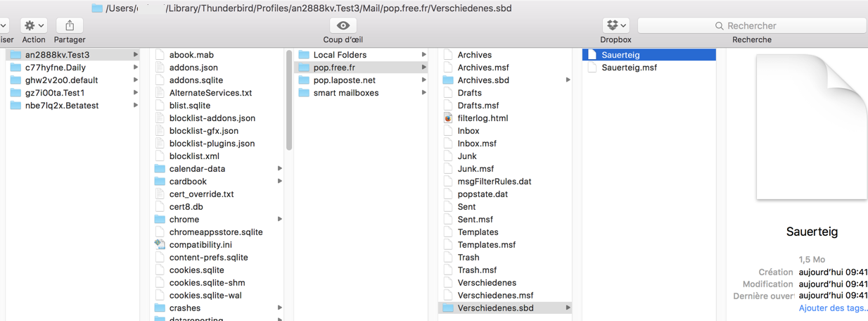Image resolution: width=868 pixels, height=321 pixels.
Task: Select the nbe7lq2x.Betatest profile folder
Action: click(x=61, y=106)
